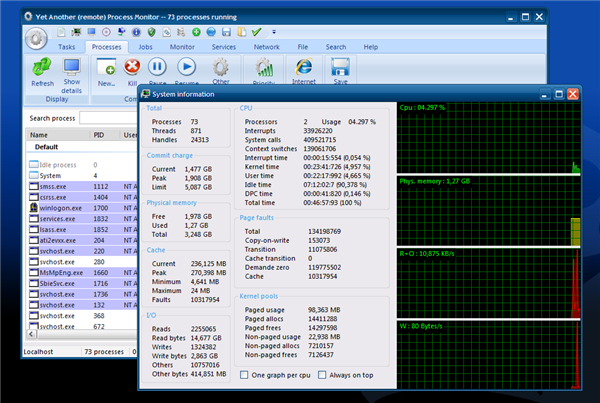Select the smss.exe process row

83,186
